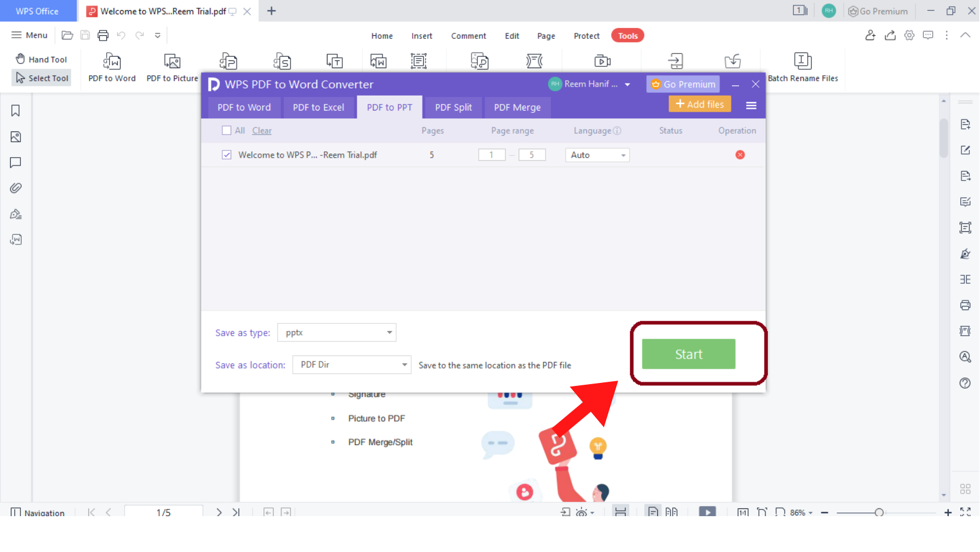980x552 pixels.
Task: Click the printer icon in right sidebar
Action: coord(965,305)
